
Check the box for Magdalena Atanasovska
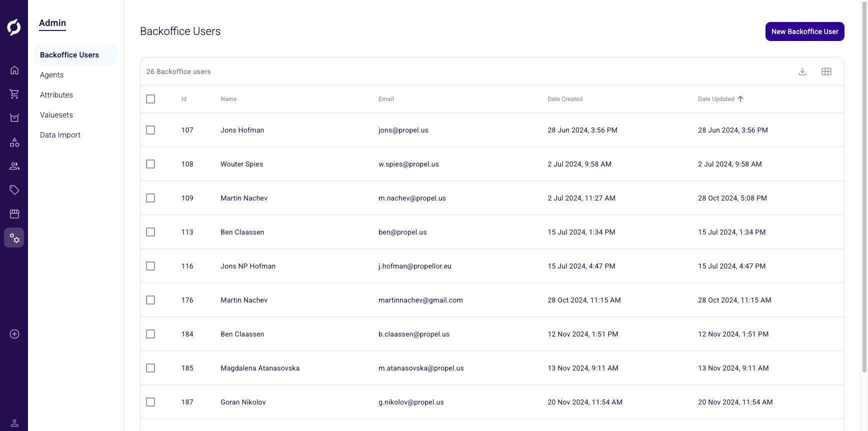click(150, 368)
